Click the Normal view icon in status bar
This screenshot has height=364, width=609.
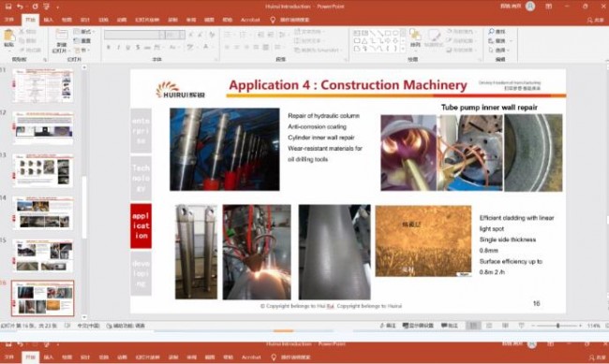coord(473,326)
